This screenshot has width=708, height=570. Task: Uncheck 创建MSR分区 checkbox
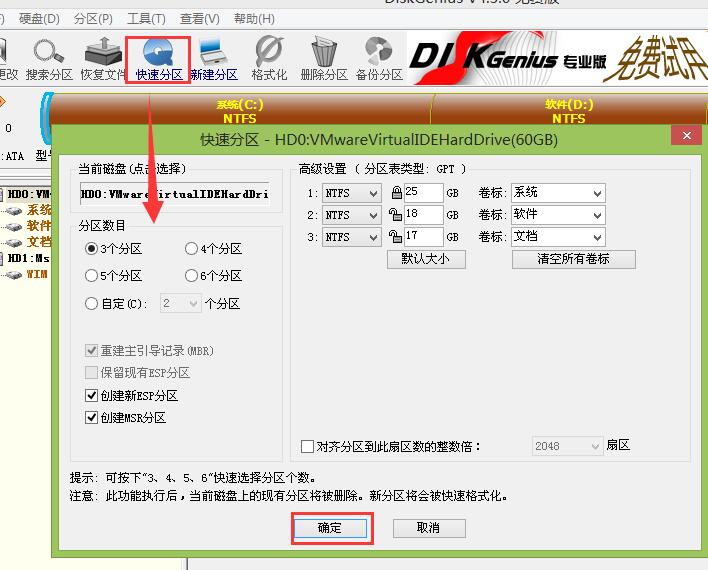tap(91, 417)
